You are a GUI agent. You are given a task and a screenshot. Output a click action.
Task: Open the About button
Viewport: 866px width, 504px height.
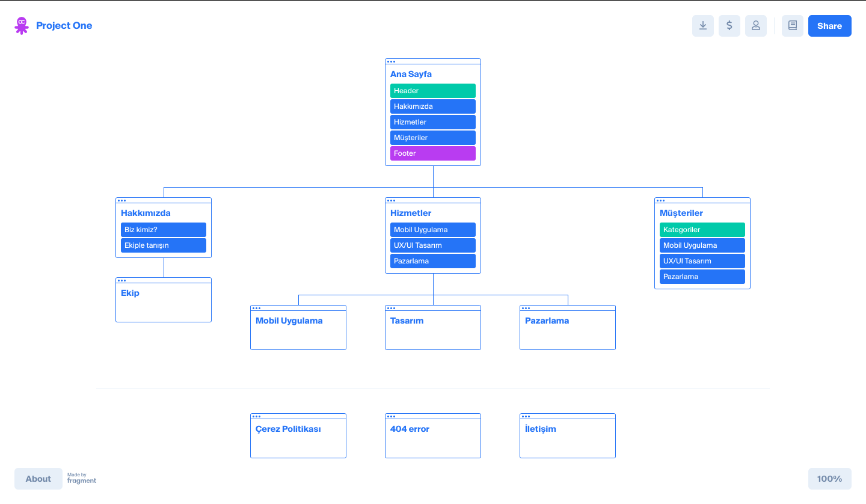(38, 479)
